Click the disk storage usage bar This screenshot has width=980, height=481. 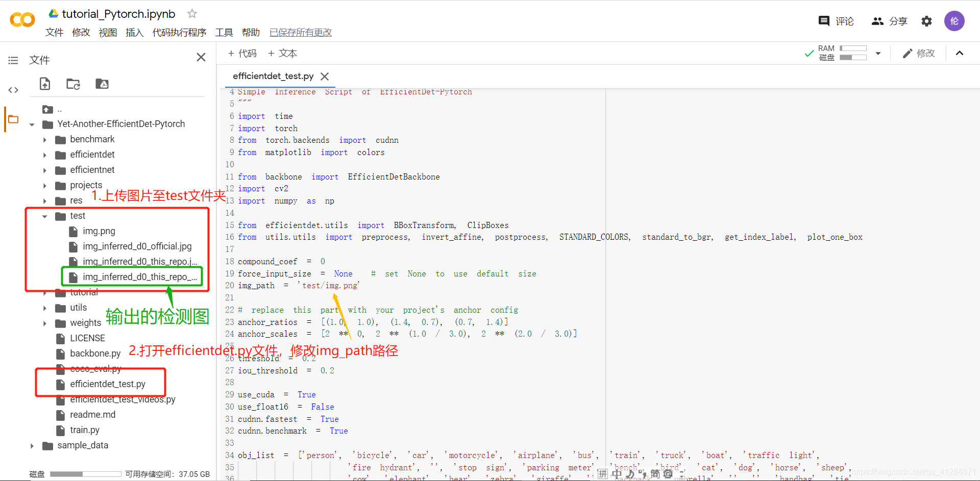85,474
